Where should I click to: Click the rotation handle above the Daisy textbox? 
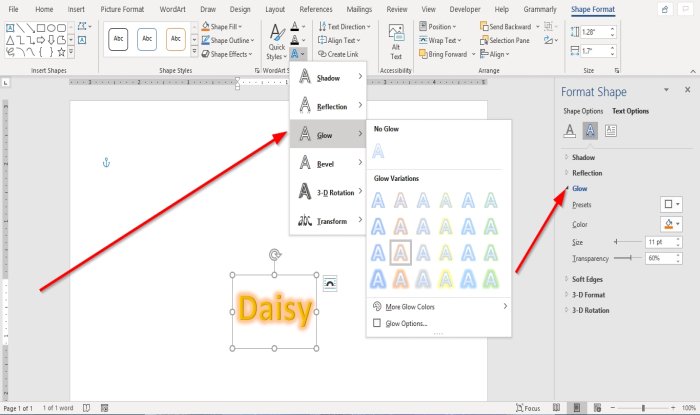[x=275, y=255]
